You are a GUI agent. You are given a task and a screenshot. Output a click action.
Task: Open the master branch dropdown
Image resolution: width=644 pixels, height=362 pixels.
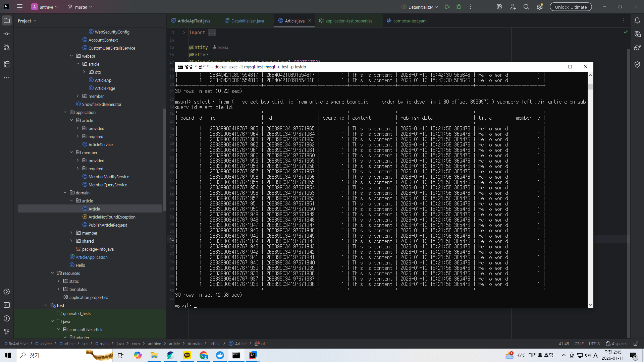pyautogui.click(x=80, y=7)
